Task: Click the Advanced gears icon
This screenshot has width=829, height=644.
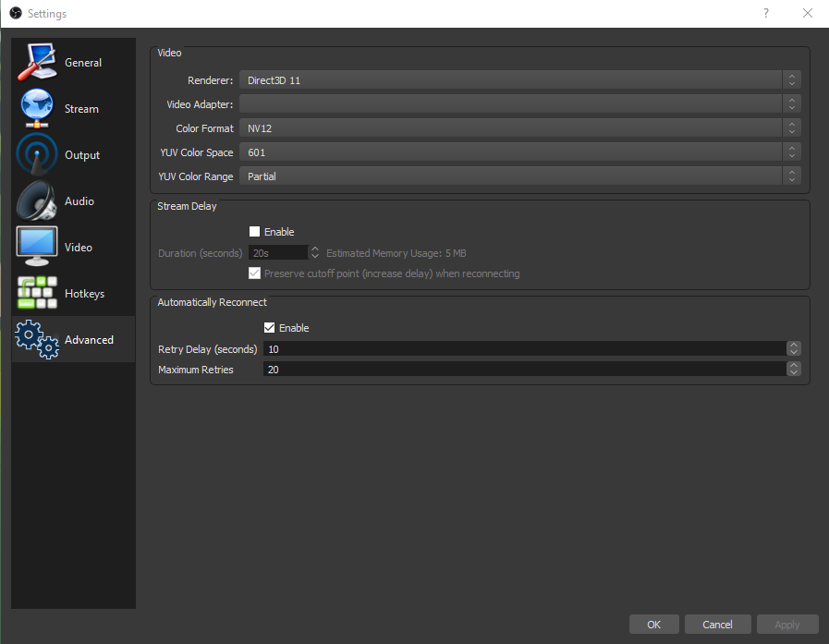Action: coord(37,339)
